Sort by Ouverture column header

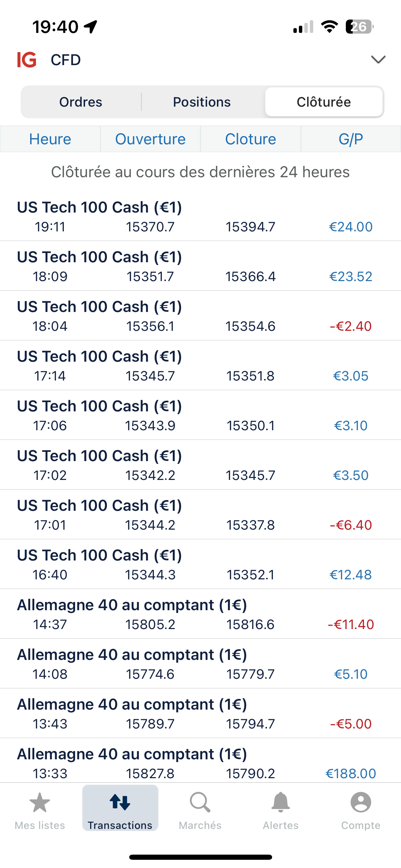[x=150, y=139]
